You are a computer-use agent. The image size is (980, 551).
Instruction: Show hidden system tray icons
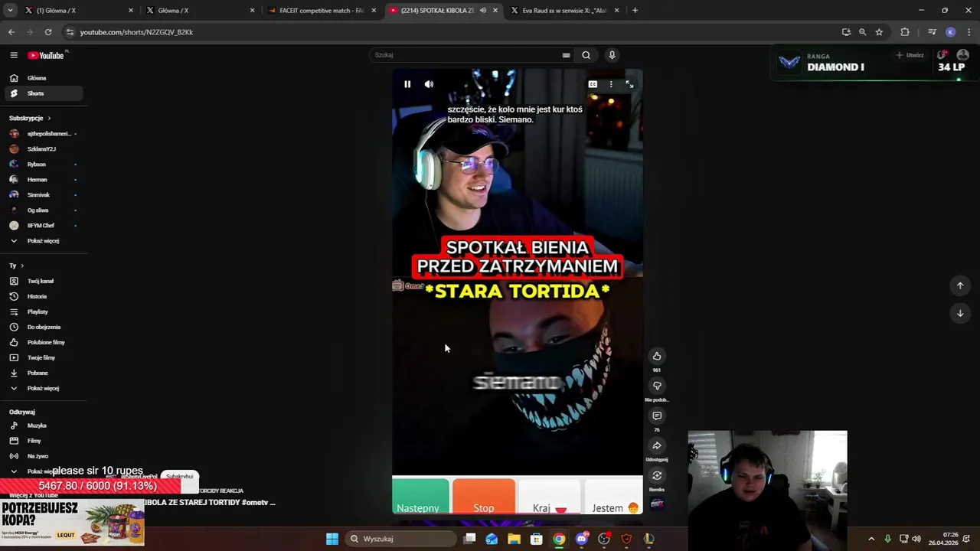pos(871,539)
